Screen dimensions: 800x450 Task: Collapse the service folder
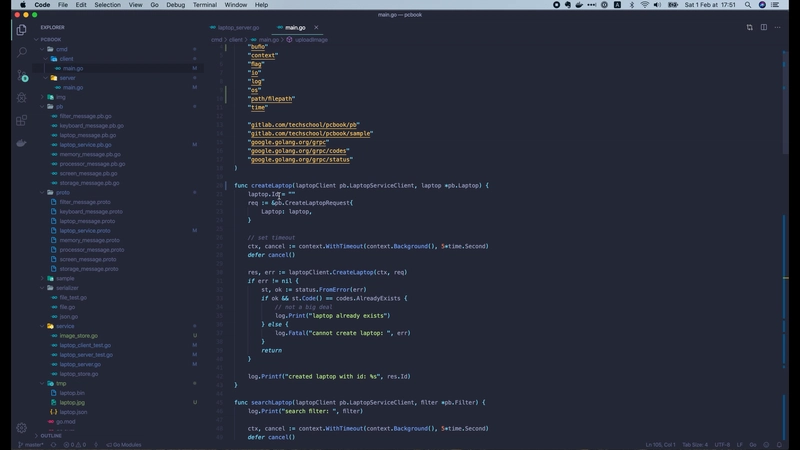click(65, 326)
